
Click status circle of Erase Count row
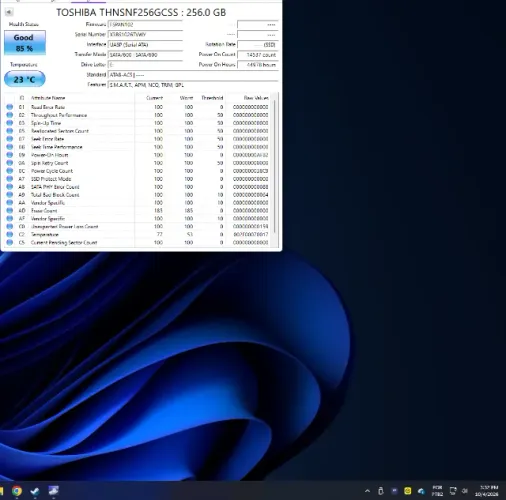(10, 211)
